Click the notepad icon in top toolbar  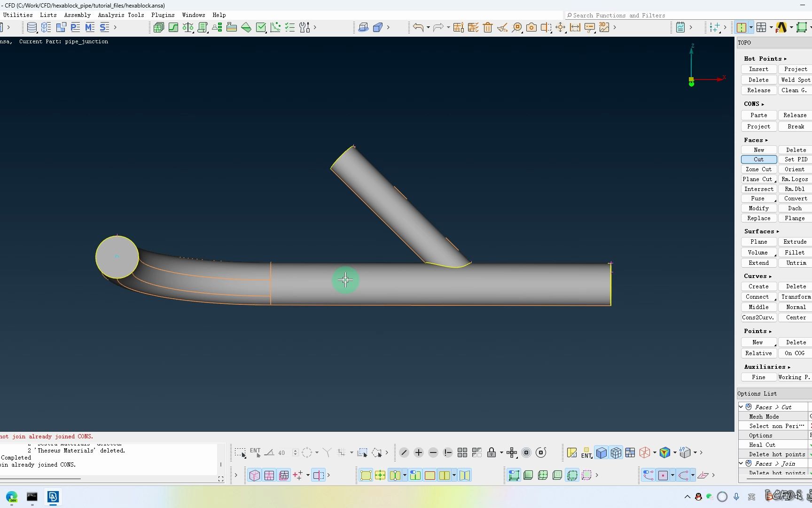[680, 27]
